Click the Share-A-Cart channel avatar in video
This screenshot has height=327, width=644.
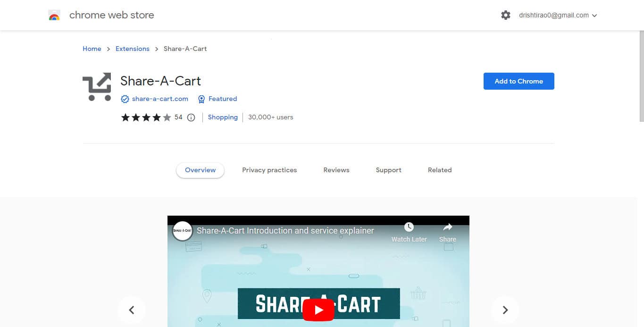pyautogui.click(x=182, y=231)
